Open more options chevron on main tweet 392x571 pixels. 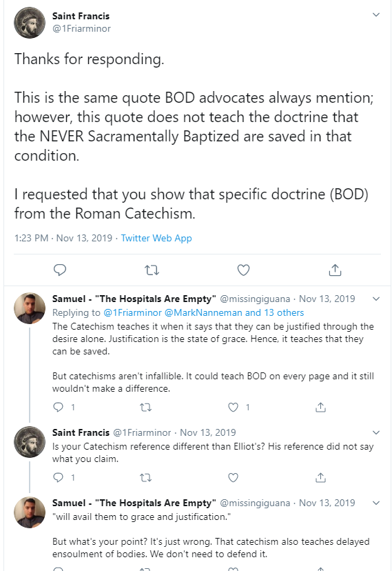click(376, 14)
